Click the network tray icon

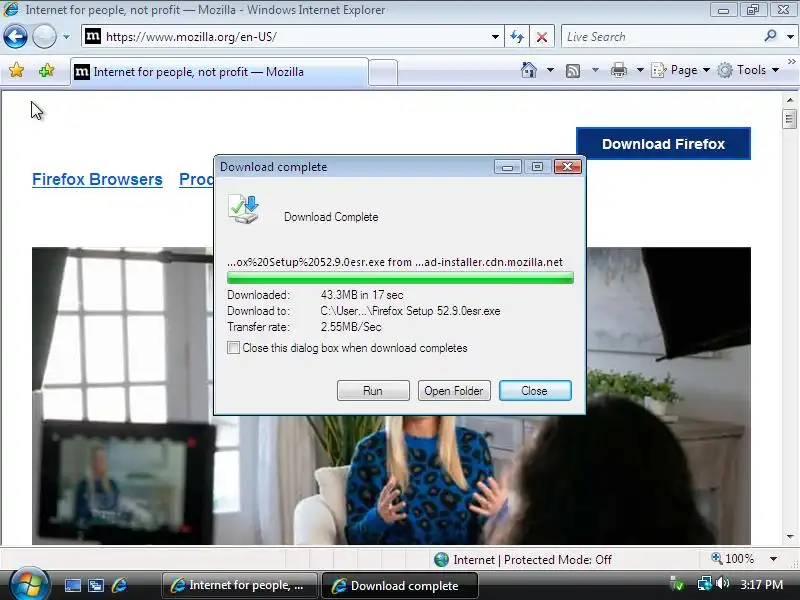point(705,583)
